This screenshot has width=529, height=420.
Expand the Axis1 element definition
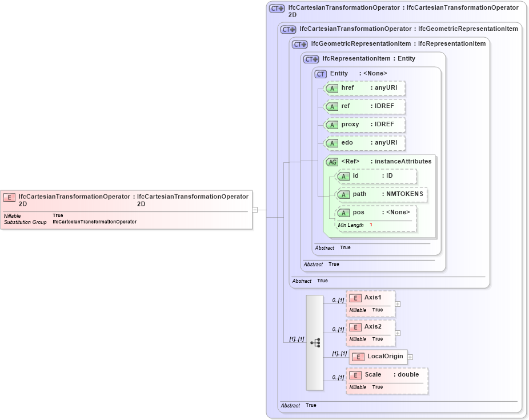[397, 303]
